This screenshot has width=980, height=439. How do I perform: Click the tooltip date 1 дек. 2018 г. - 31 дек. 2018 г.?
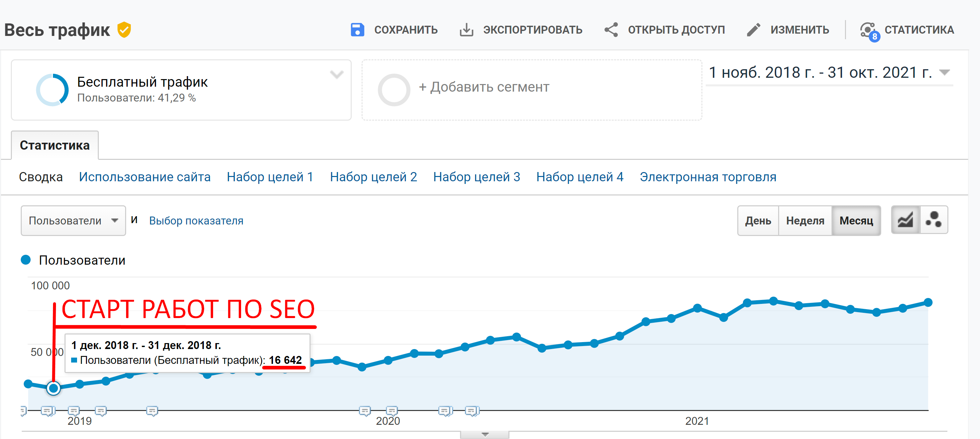[146, 345]
